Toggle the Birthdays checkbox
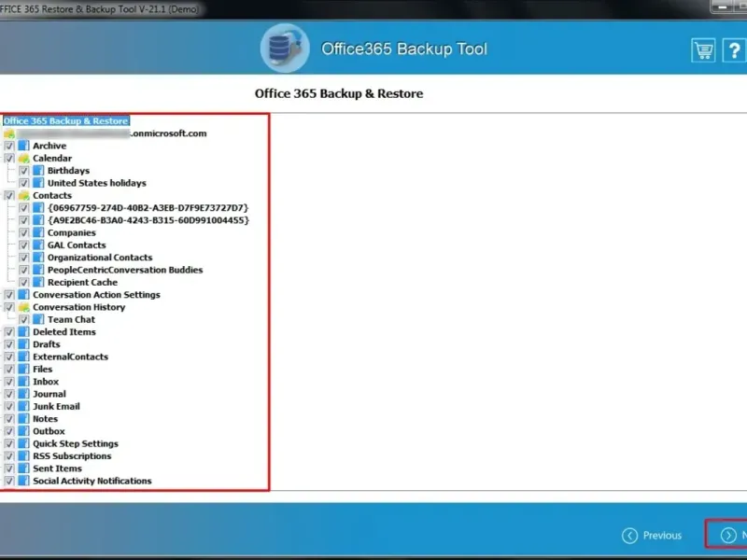 (x=24, y=171)
